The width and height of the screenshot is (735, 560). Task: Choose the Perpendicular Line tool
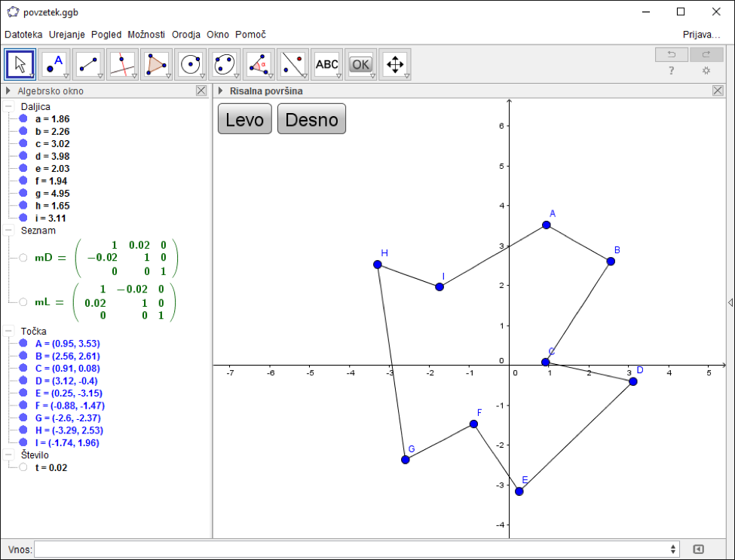(123, 65)
